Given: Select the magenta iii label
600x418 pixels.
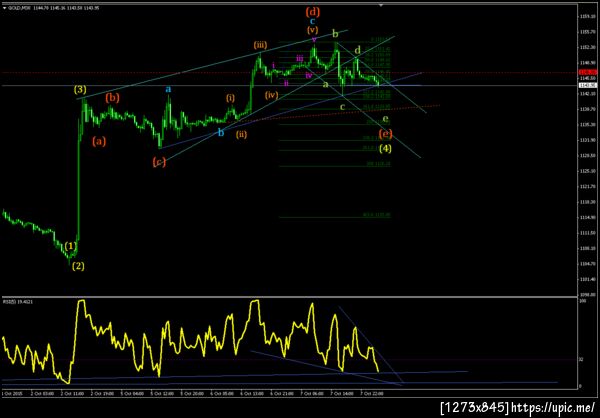Looking at the screenshot, I should [x=300, y=58].
